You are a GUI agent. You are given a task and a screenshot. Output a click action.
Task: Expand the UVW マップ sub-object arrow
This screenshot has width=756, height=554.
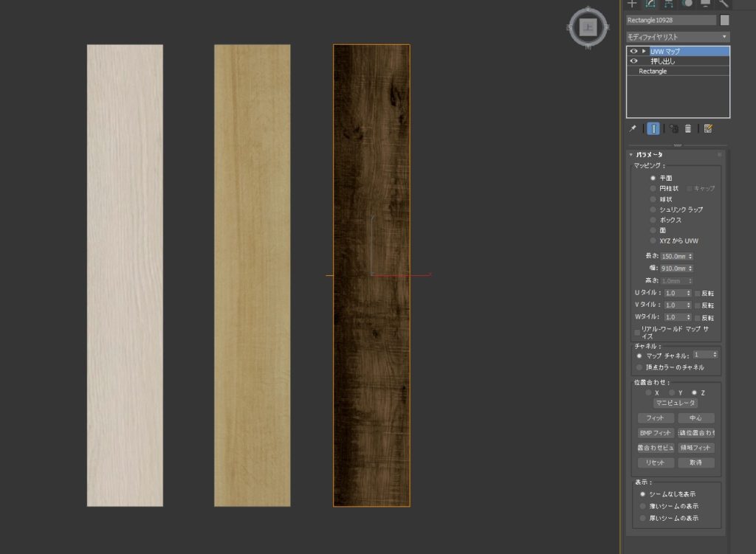[x=644, y=52]
